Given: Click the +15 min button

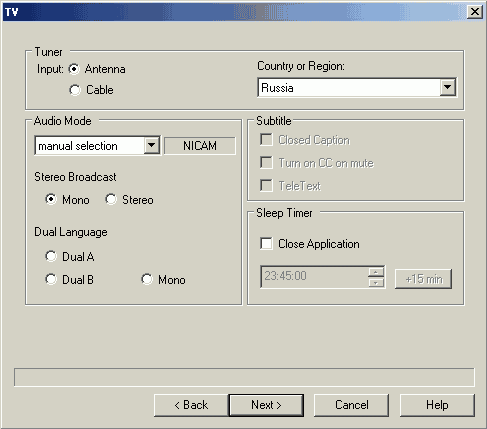Looking at the screenshot, I should (x=423, y=279).
